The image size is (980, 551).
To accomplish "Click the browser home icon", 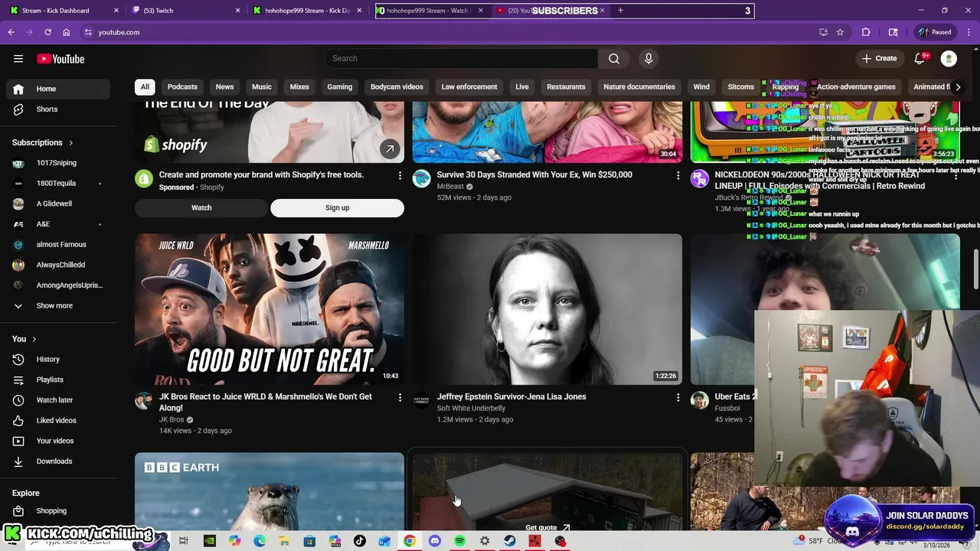I will tap(67, 32).
